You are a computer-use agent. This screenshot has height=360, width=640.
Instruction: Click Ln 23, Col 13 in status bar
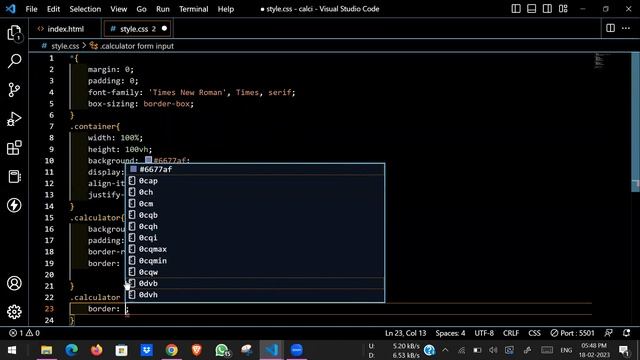pyautogui.click(x=405, y=333)
